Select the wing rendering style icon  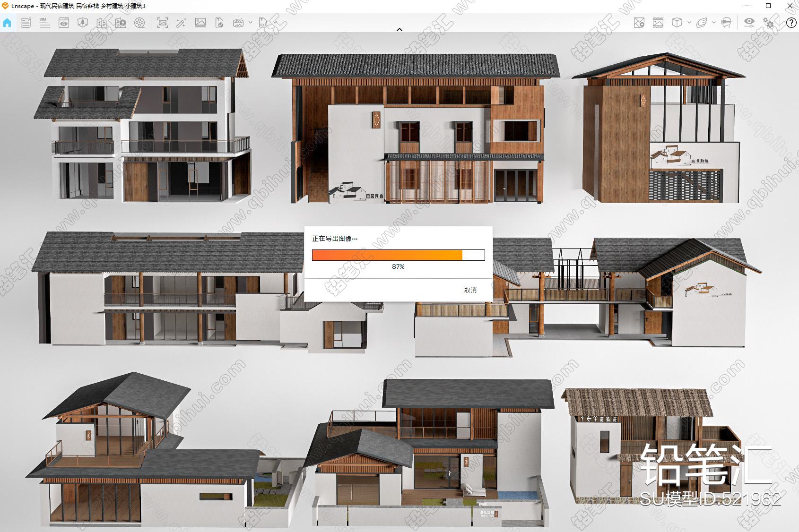(702, 23)
